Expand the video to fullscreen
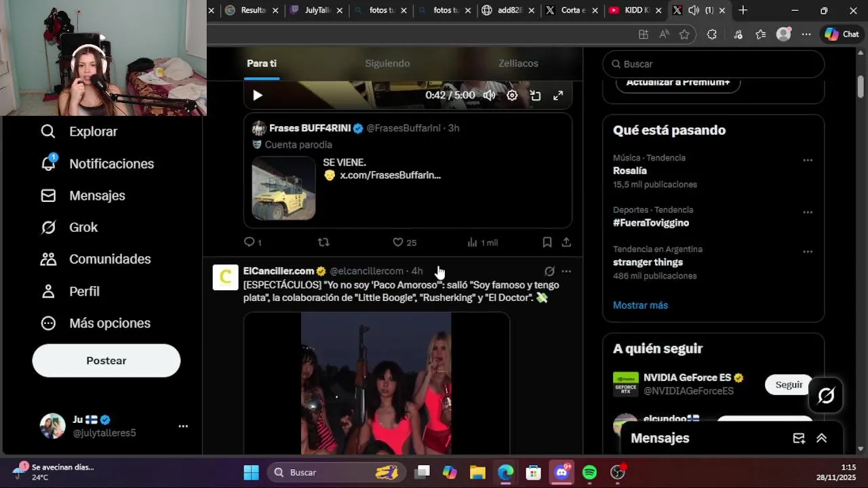This screenshot has width=868, height=488. click(558, 96)
